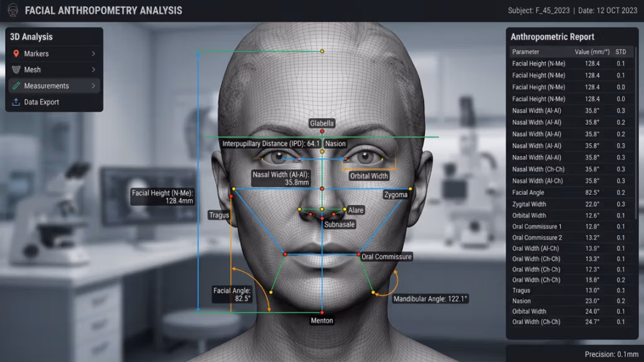Select the Oral Commissure 1 row
Screen dimensions: 644x362
point(571,226)
